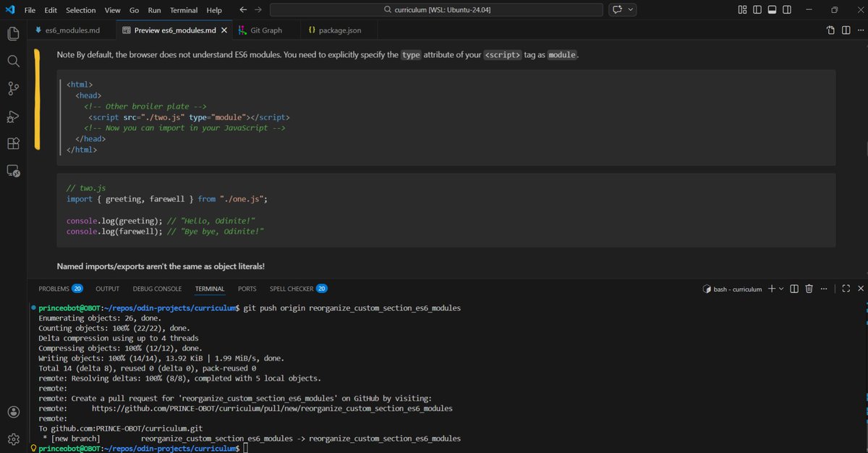Viewport: 868px width, 453px height.
Task: Split the editor to the right
Action: tap(845, 30)
